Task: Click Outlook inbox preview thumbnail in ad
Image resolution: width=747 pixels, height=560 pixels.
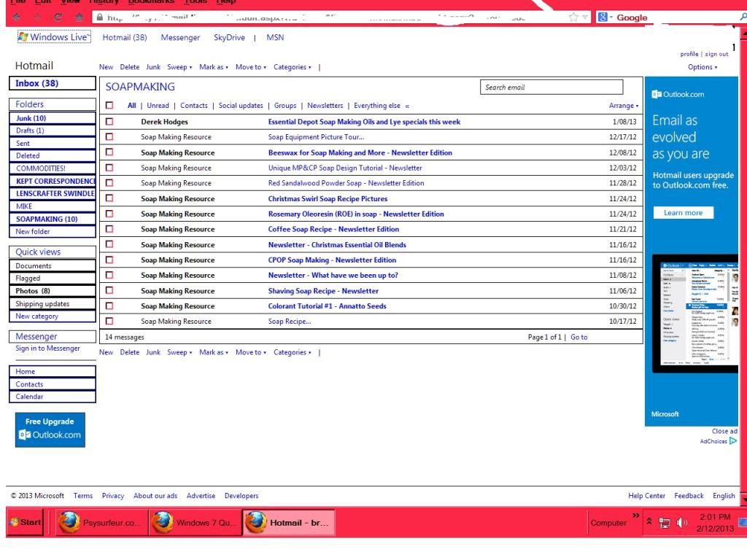Action: point(695,314)
